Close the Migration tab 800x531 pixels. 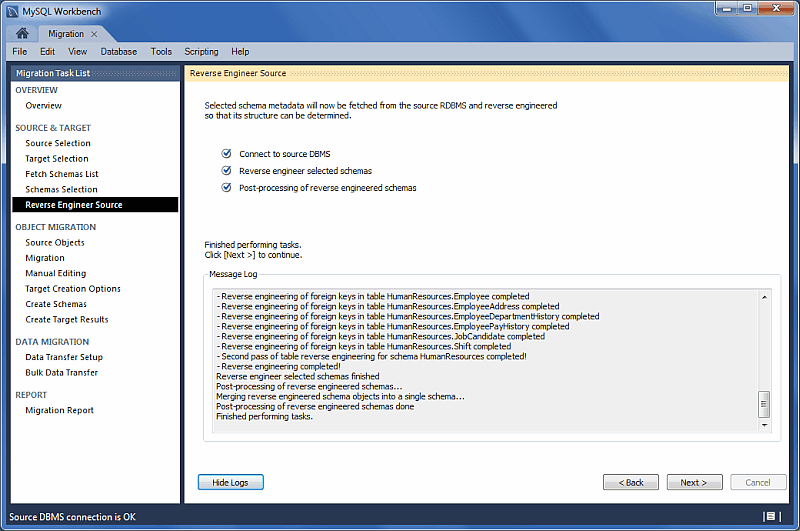pyautogui.click(x=95, y=34)
